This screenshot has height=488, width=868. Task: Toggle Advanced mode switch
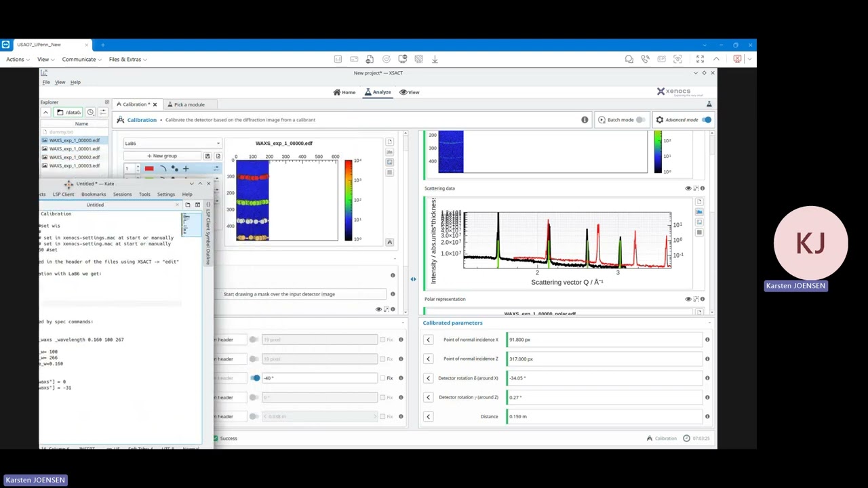[707, 120]
